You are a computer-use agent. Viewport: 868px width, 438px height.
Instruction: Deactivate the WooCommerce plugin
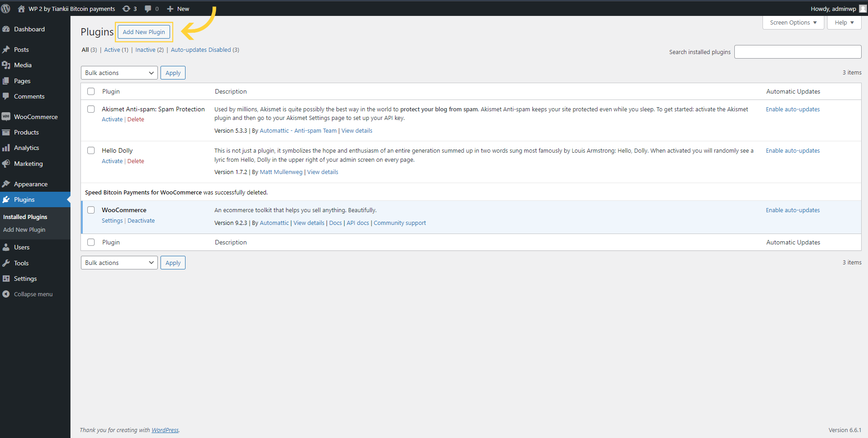[x=141, y=220]
